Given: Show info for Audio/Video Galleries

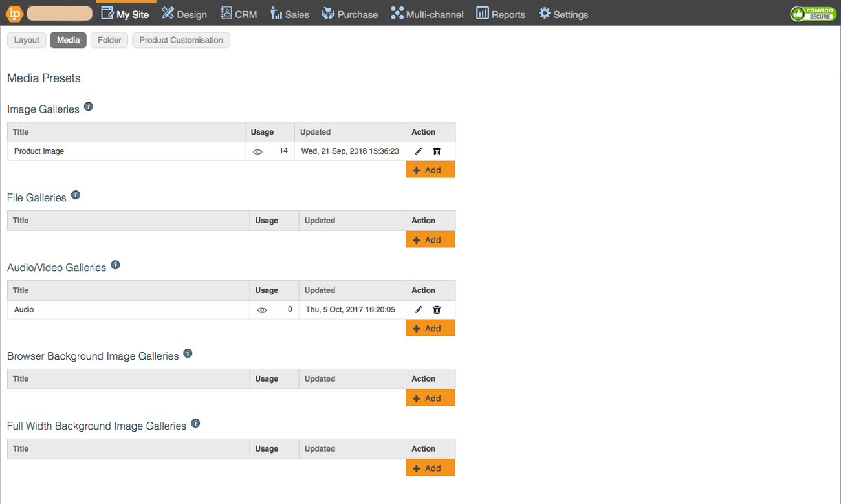Looking at the screenshot, I should [x=115, y=265].
